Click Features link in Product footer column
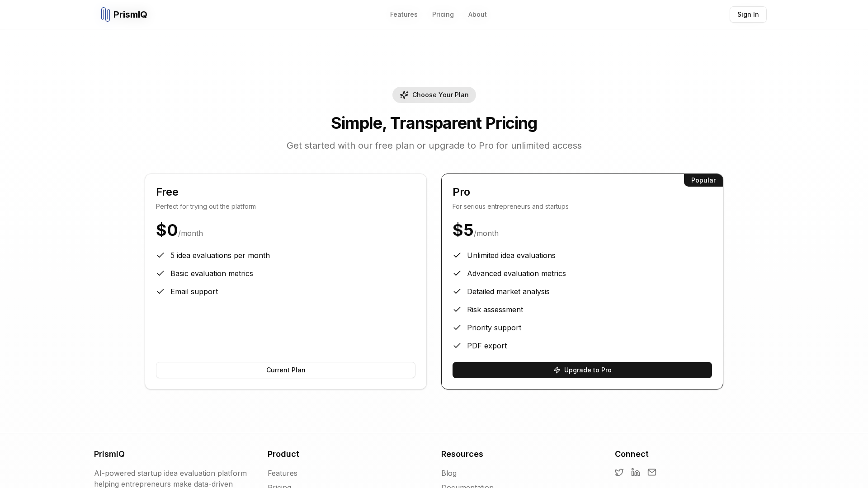 [282, 473]
